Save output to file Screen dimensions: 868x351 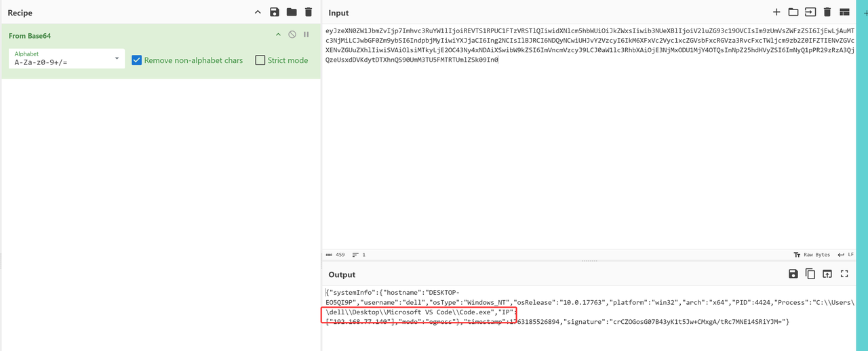pyautogui.click(x=793, y=274)
